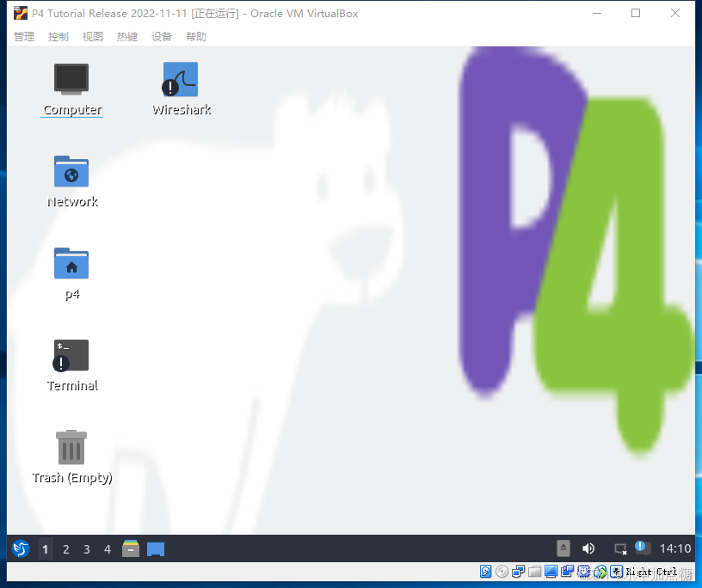This screenshot has width=702, height=588.
Task: Click the 14:10 clock in the panel
Action: point(675,548)
